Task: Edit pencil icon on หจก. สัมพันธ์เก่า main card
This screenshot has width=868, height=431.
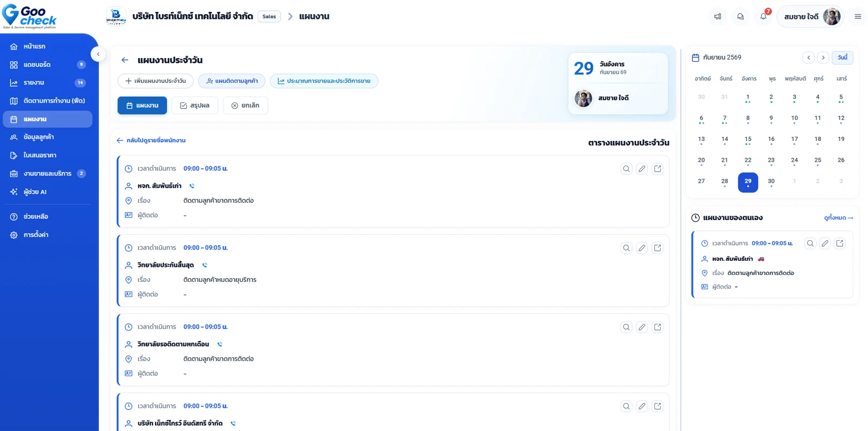Action: click(642, 169)
